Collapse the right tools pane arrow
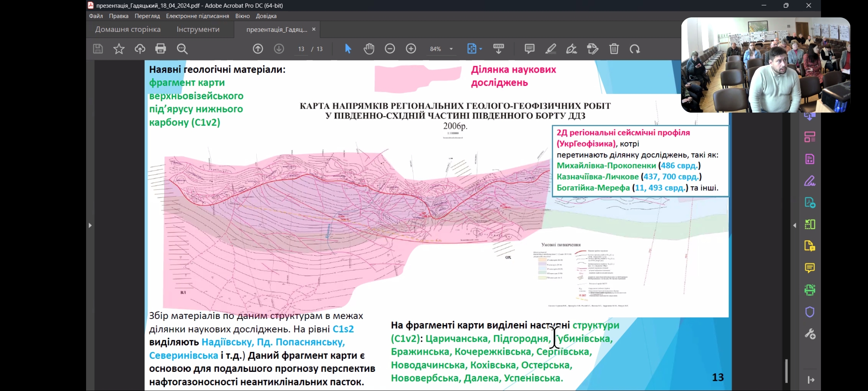This screenshot has width=868, height=391. pyautogui.click(x=795, y=225)
